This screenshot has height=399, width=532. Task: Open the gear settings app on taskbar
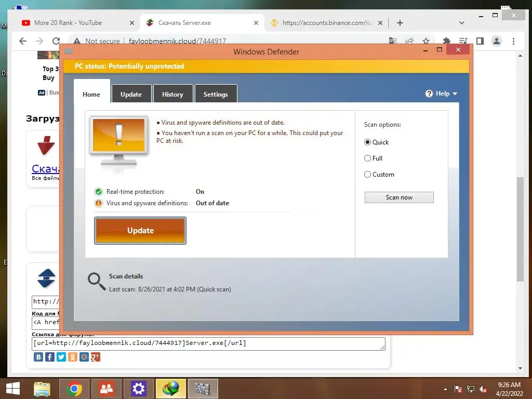tap(138, 389)
